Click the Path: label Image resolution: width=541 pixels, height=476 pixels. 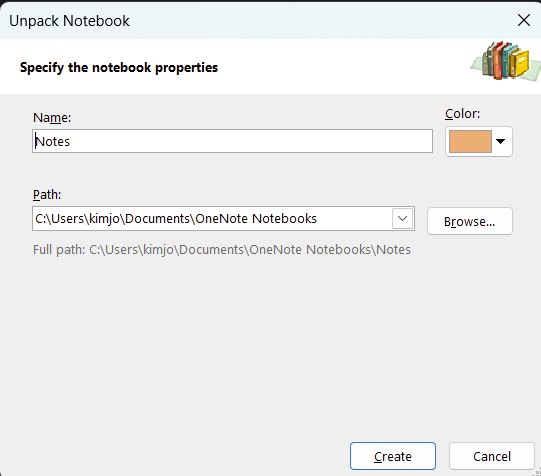47,195
